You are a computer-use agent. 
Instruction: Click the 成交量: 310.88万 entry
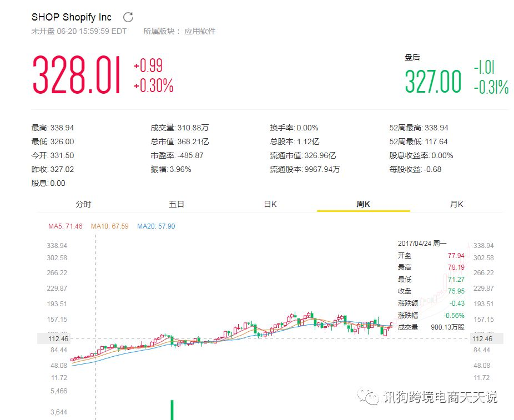(180, 128)
